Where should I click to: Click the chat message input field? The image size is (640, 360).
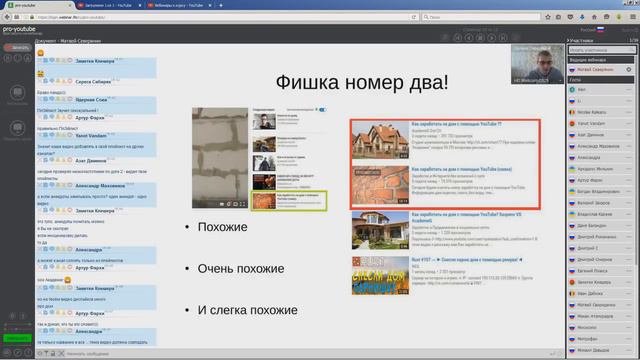coord(306,353)
